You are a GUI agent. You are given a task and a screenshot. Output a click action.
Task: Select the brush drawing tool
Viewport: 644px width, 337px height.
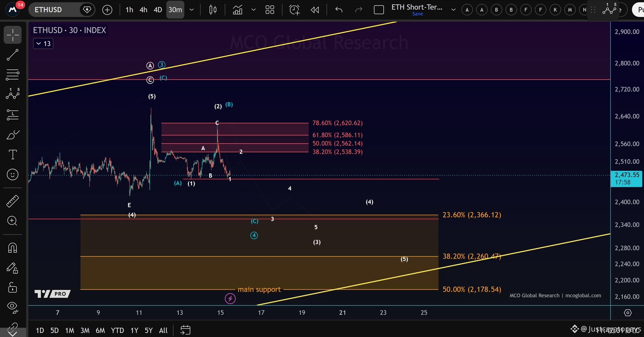click(x=13, y=135)
